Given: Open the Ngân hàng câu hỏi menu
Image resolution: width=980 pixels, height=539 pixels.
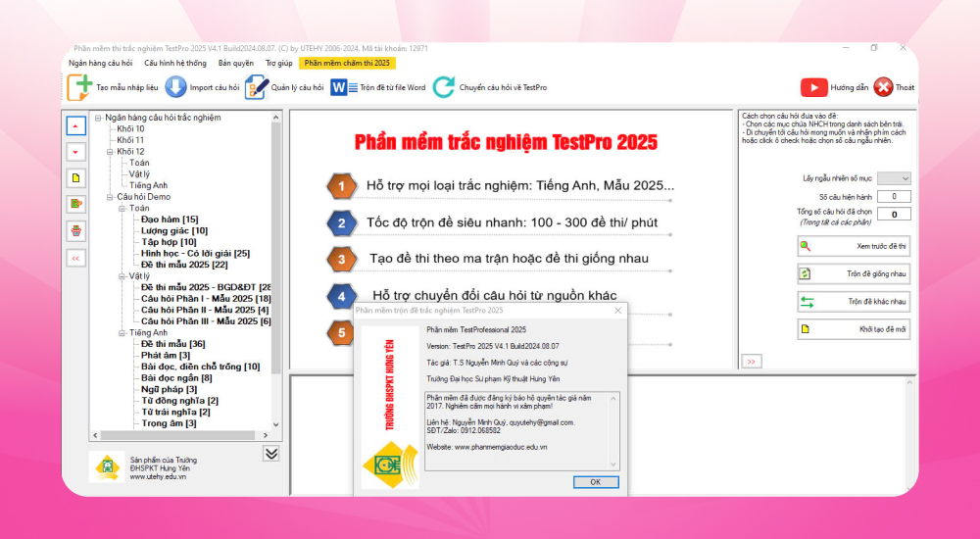Looking at the screenshot, I should [101, 63].
